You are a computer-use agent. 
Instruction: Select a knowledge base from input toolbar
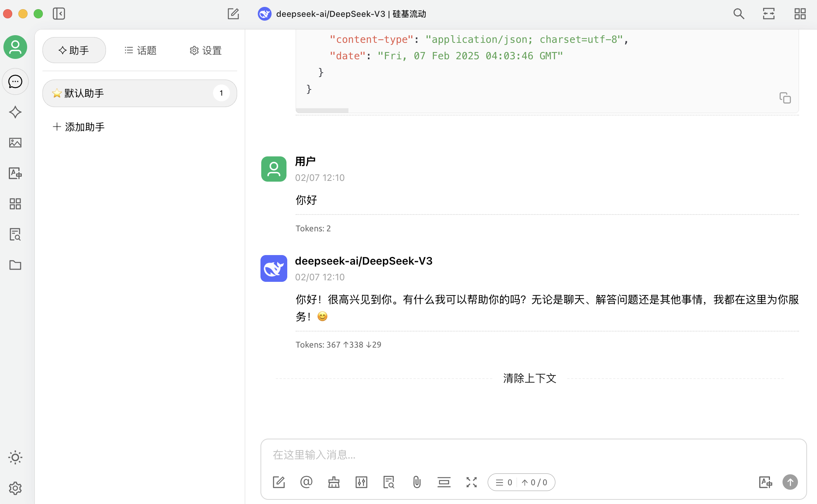tap(389, 482)
